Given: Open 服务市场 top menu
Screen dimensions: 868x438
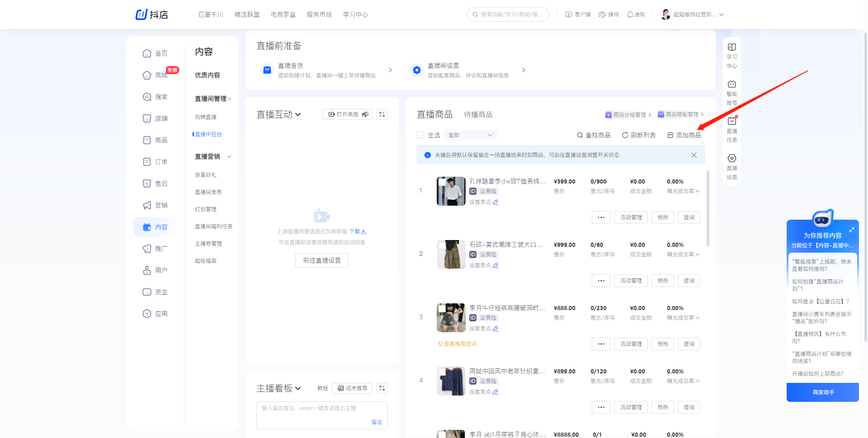Looking at the screenshot, I should (319, 14).
